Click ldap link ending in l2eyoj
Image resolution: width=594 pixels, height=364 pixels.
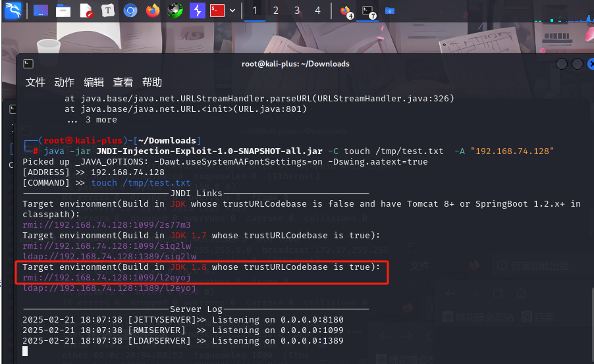click(x=109, y=288)
